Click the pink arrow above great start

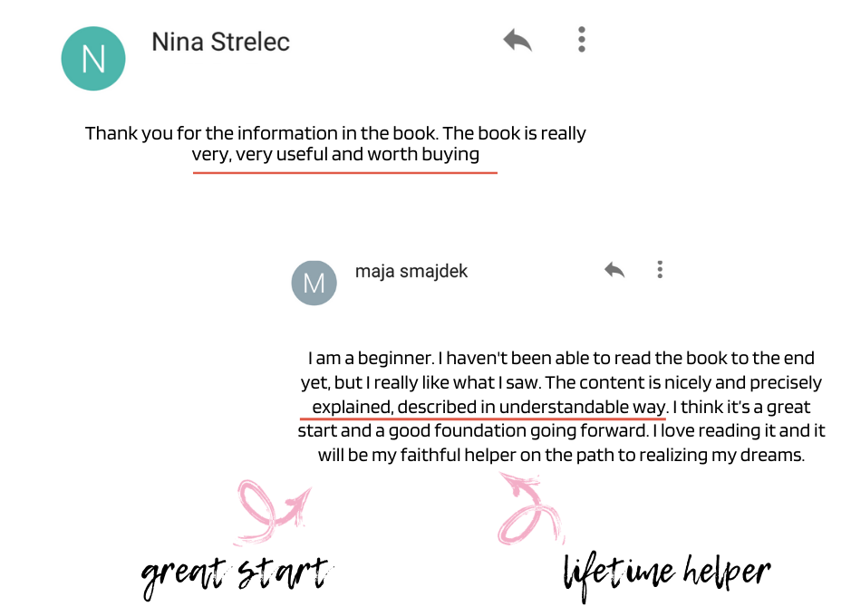pyautogui.click(x=273, y=511)
